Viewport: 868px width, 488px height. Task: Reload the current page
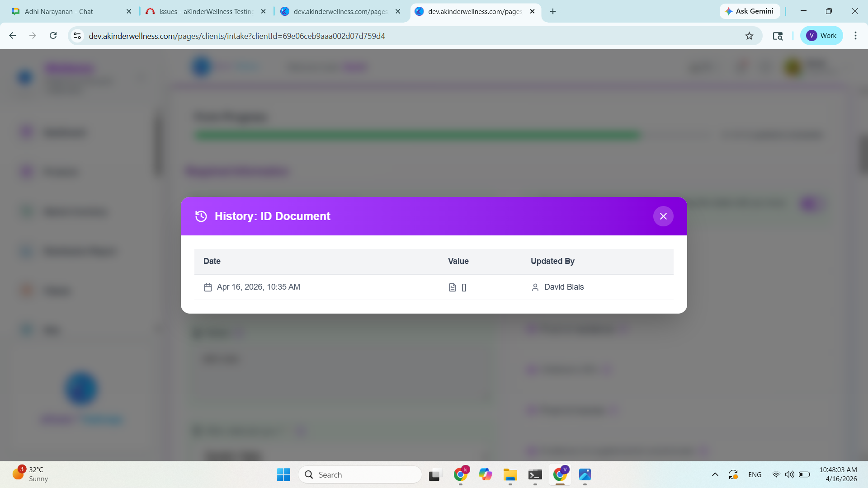click(53, 36)
